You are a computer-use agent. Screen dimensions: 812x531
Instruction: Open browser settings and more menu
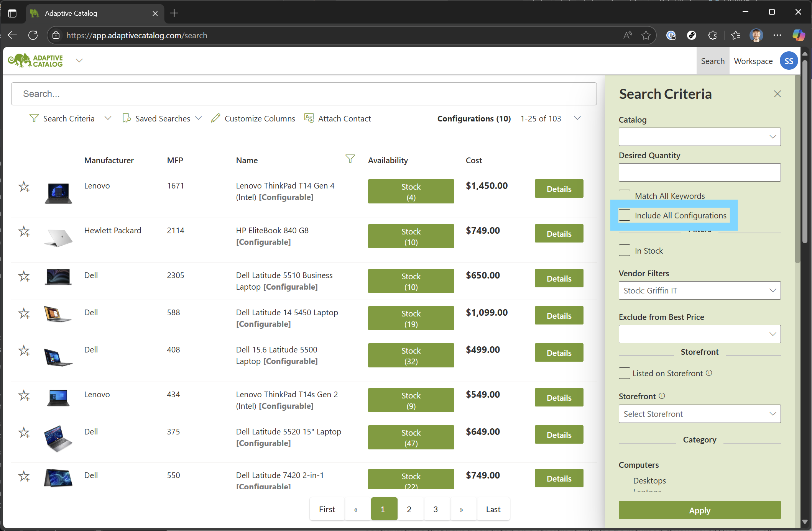(x=777, y=35)
